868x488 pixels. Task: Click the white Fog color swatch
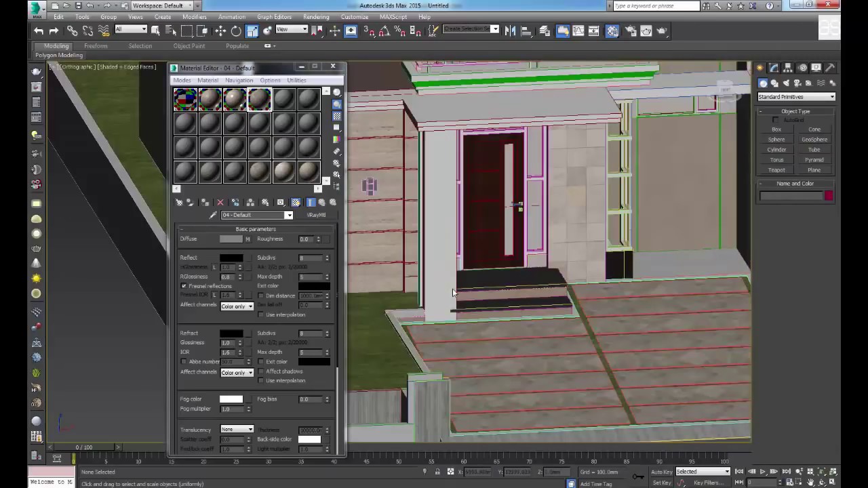(x=231, y=399)
